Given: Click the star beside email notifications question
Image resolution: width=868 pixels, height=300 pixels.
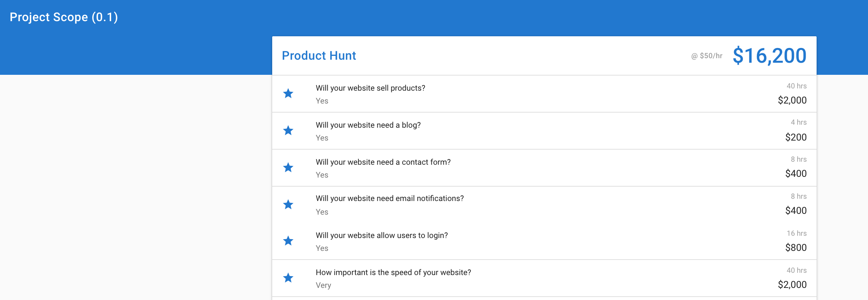Looking at the screenshot, I should click(x=288, y=204).
